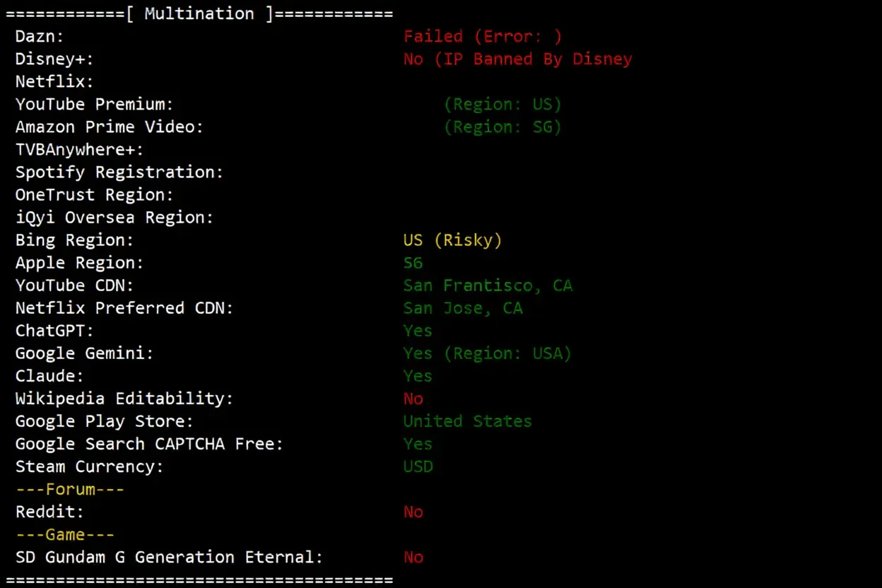Click the 'Claude:' label

49,376
